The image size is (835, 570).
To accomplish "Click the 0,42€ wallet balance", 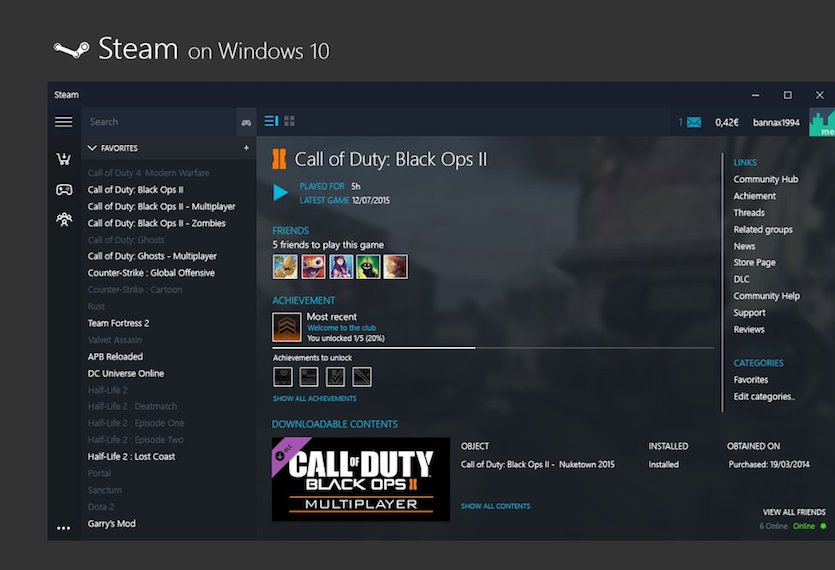I will click(x=726, y=123).
